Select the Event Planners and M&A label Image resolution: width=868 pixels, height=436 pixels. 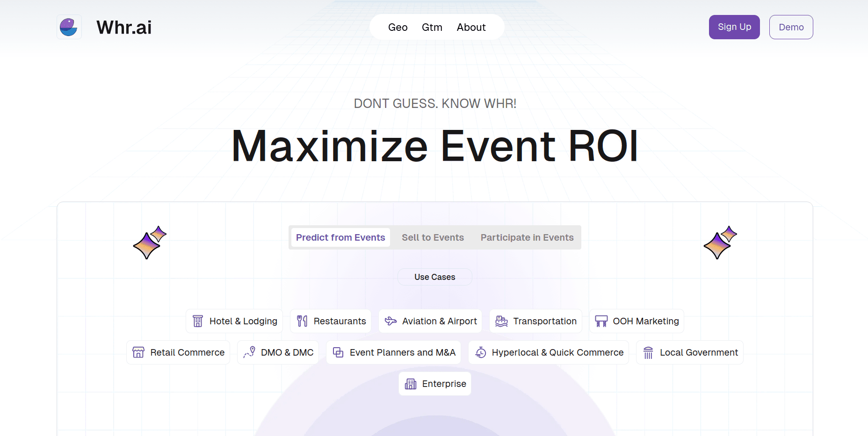click(x=403, y=352)
